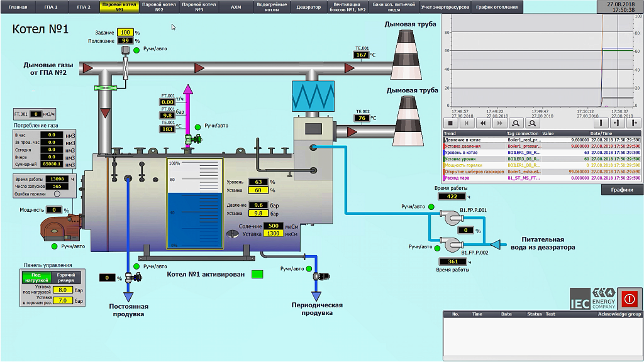Edit the pressure setpoint field showing 9.8

tap(258, 213)
